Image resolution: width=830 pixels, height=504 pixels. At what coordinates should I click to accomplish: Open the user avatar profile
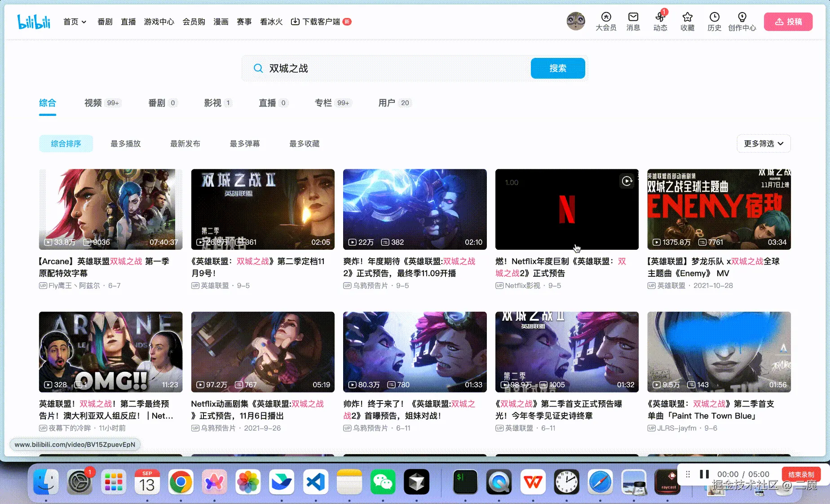576,21
